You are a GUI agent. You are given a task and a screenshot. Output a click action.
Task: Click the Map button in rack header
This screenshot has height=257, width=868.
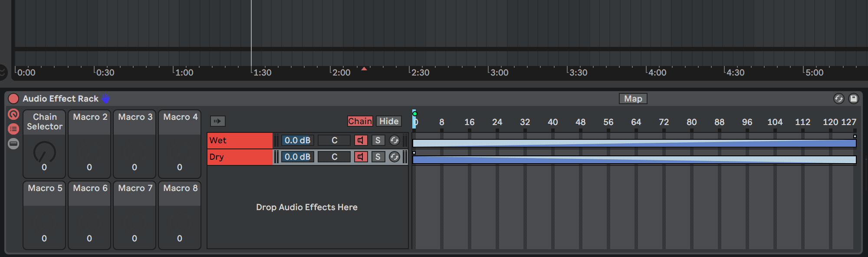(633, 99)
